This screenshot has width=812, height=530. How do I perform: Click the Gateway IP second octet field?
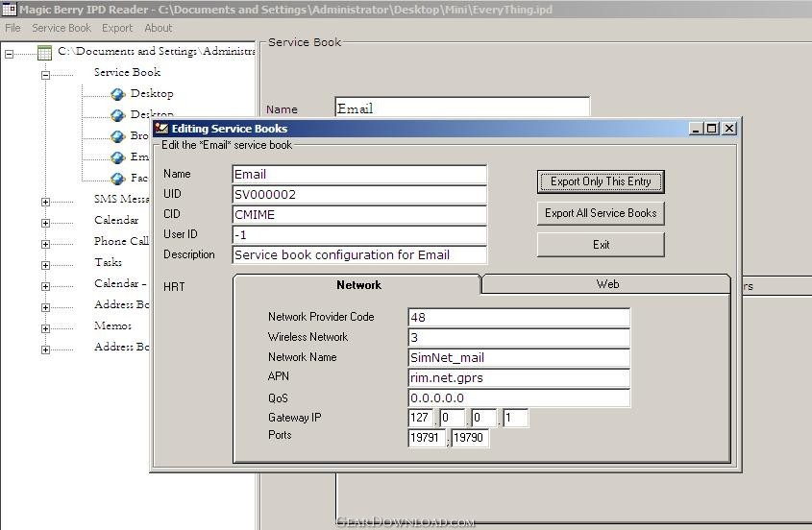click(x=453, y=418)
